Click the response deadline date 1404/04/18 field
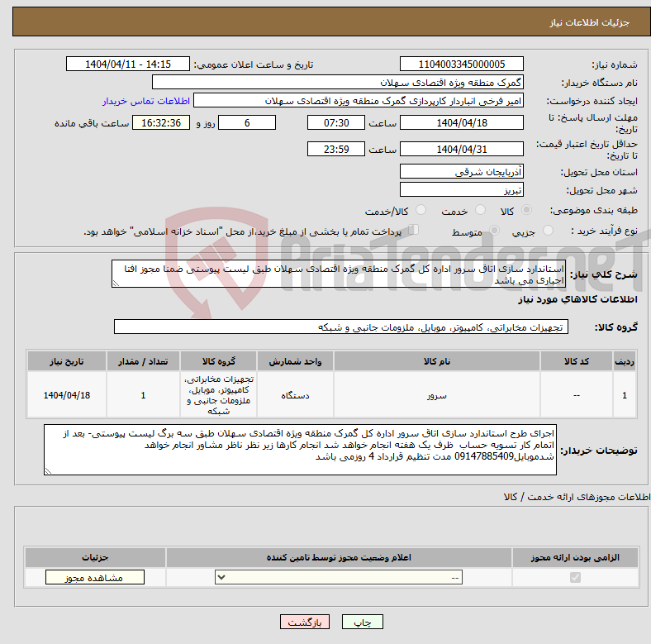 click(461, 122)
